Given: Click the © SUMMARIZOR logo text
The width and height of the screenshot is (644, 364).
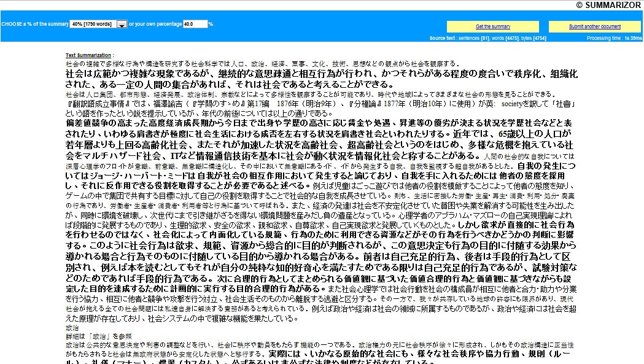Looking at the screenshot, I should [x=608, y=5].
